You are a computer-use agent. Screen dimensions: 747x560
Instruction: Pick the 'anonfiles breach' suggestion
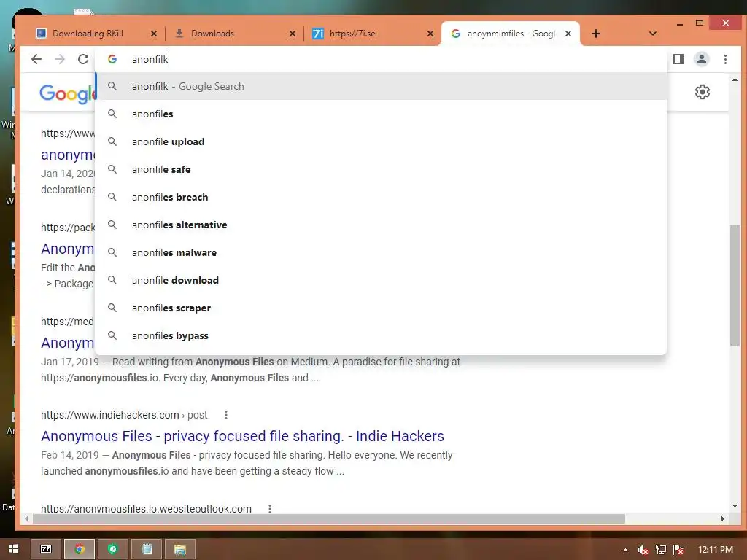(381, 197)
